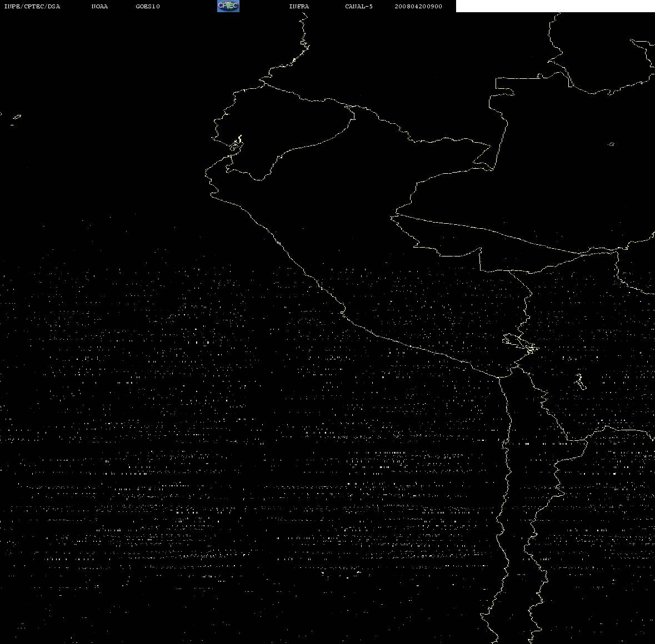655x644 pixels.
Task: Click the INFRA image type label
Action: click(x=299, y=6)
